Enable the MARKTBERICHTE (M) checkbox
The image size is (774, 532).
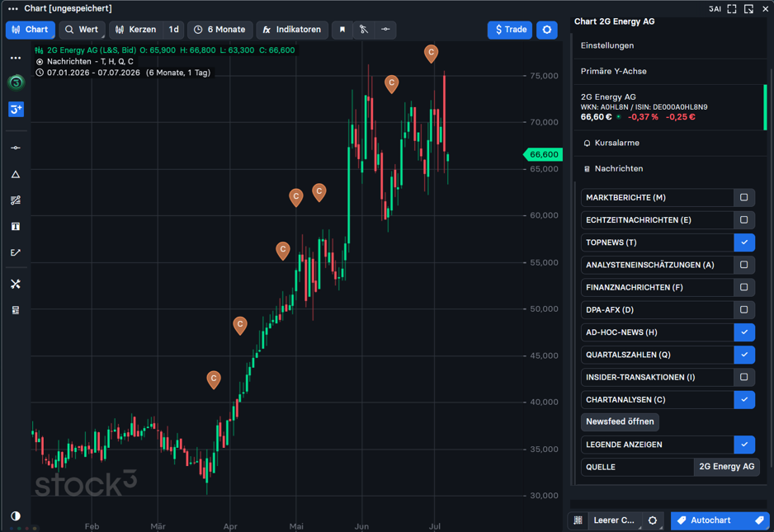744,197
